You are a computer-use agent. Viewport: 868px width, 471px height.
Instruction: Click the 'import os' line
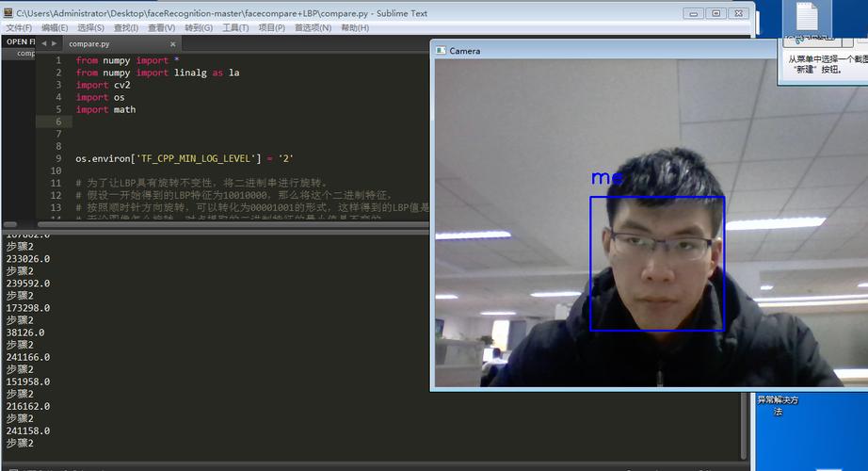[x=100, y=97]
